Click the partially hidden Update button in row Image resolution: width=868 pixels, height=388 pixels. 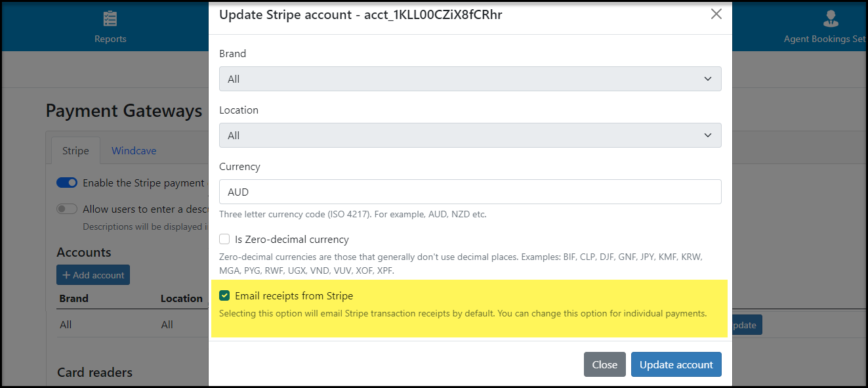747,325
